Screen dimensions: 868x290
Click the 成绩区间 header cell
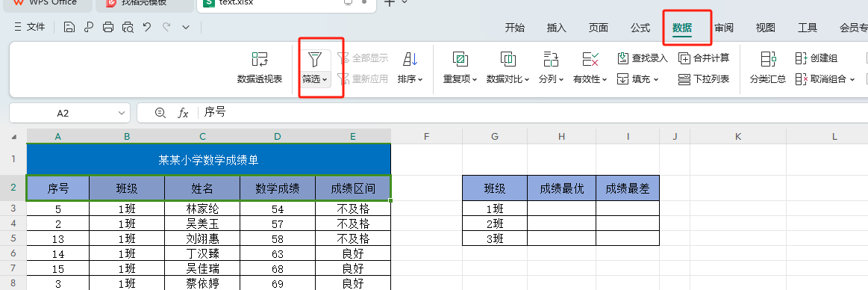(352, 188)
